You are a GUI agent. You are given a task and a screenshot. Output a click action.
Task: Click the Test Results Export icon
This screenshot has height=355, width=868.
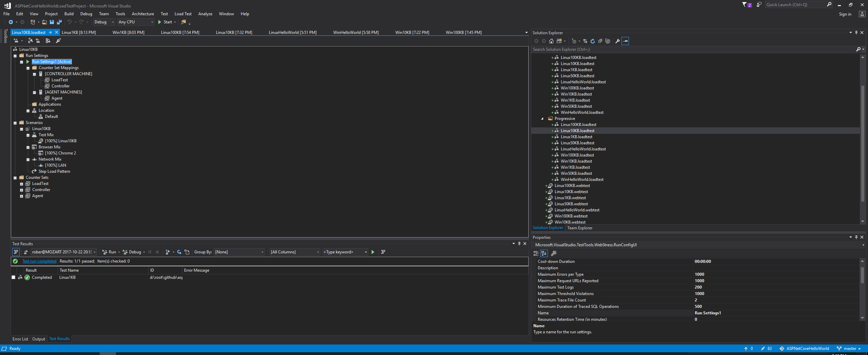[x=187, y=252]
